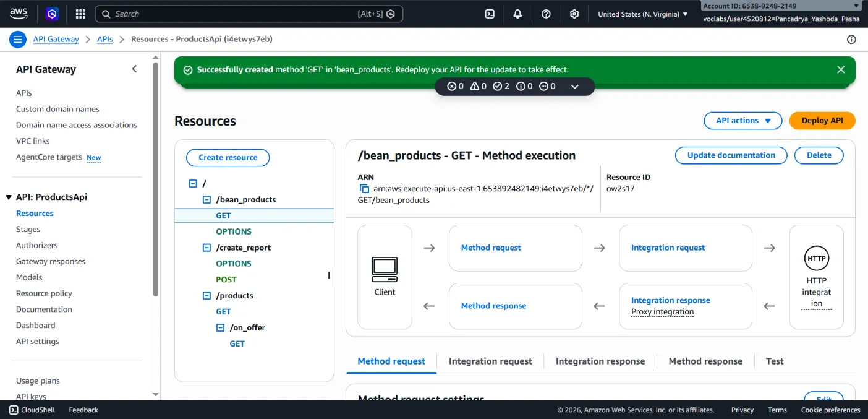
Task: Open Feedback in the footer
Action: 83,410
